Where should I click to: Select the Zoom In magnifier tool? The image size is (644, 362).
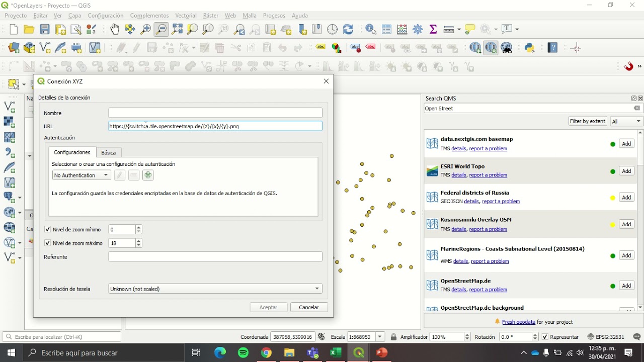pyautogui.click(x=145, y=30)
